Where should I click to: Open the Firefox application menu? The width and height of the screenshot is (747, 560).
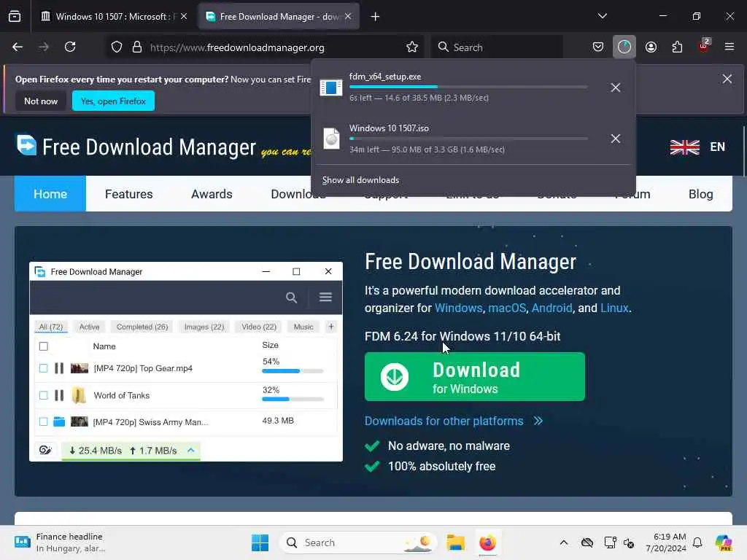(x=729, y=47)
